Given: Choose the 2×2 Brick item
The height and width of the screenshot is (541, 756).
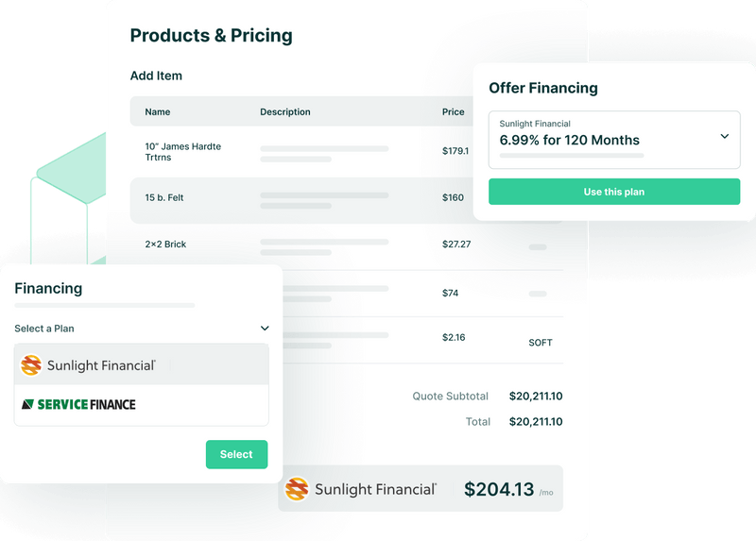Looking at the screenshot, I should (165, 245).
